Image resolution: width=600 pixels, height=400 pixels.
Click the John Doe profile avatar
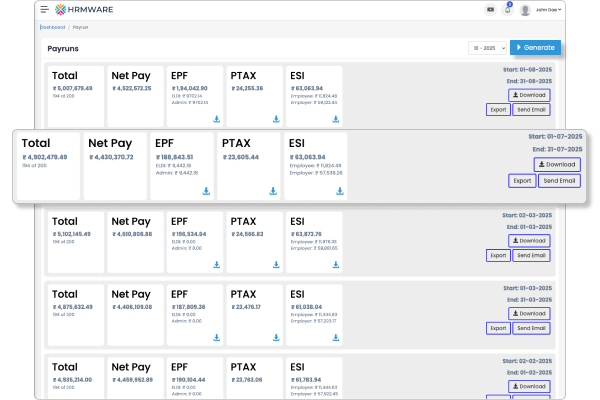tap(527, 9)
